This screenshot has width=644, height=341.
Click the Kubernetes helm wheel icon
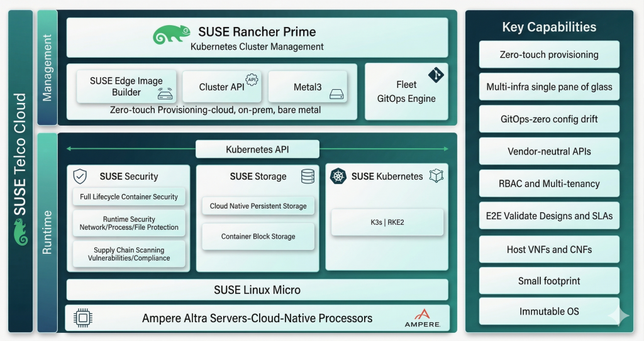(x=339, y=176)
